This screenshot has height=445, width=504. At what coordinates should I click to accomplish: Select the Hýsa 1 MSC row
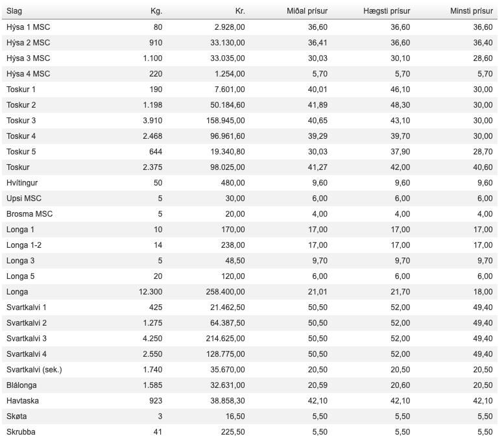tap(28, 27)
